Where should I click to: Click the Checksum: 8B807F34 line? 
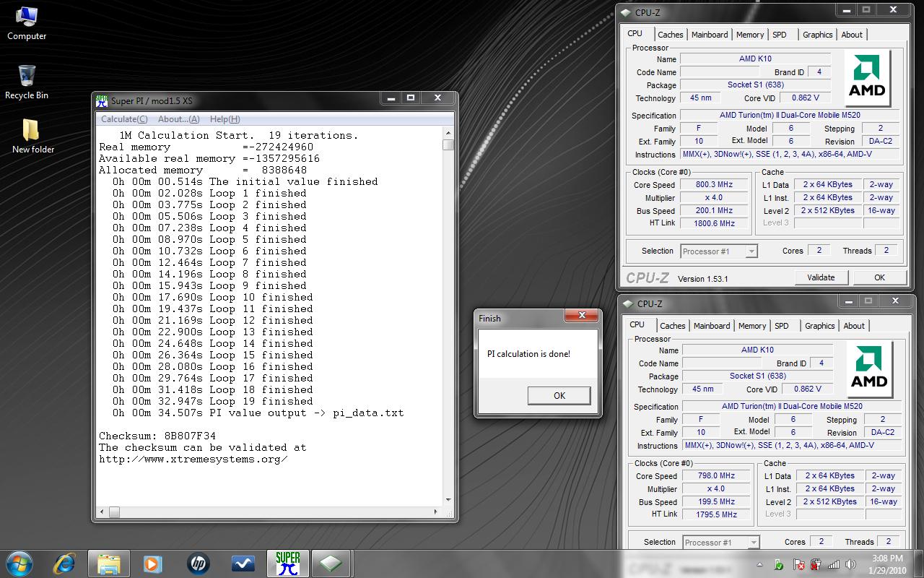click(x=157, y=436)
